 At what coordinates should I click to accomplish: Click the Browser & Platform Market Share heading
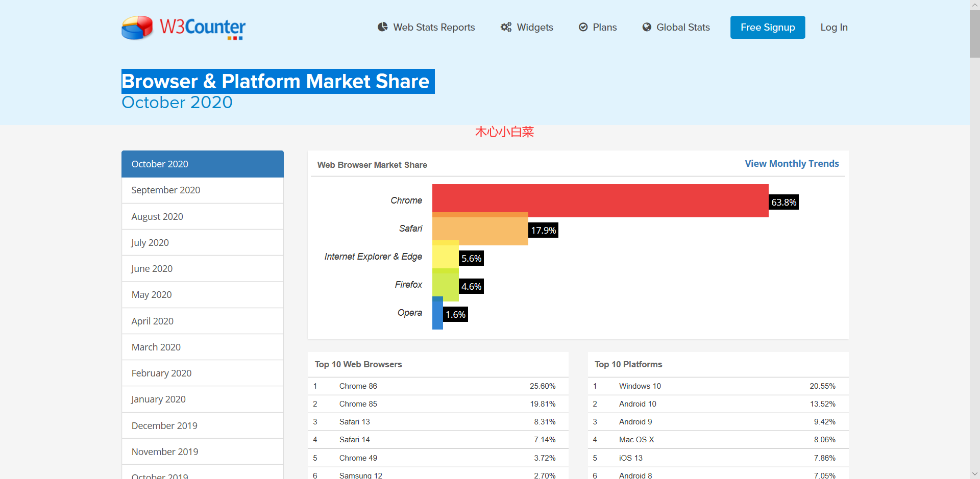coord(276,81)
